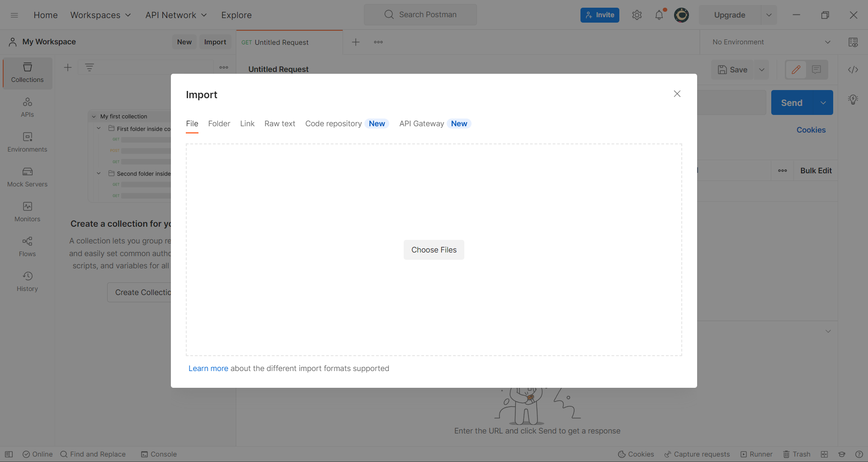Open the Console in status bar

point(159,454)
